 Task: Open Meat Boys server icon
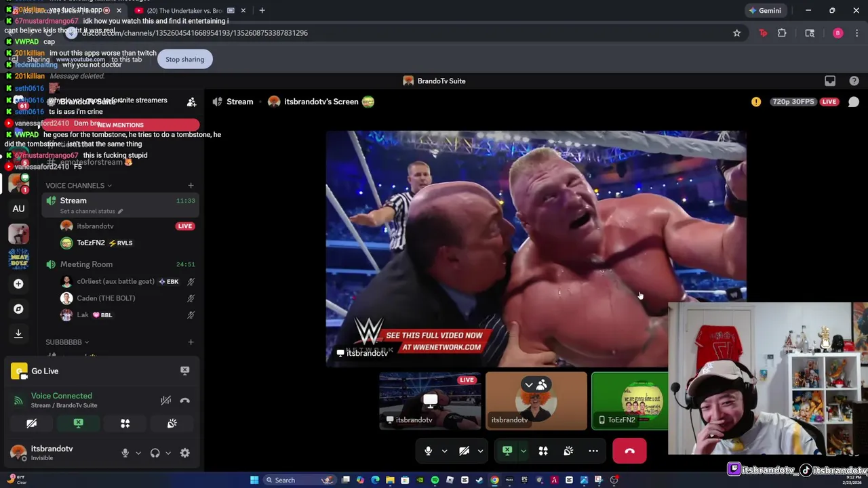(18, 259)
